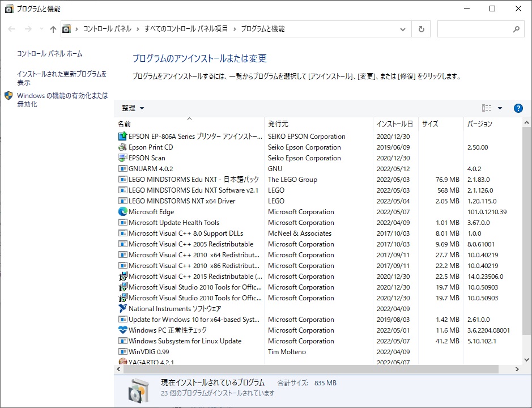Click the scroll down arrow of program list

(526, 360)
